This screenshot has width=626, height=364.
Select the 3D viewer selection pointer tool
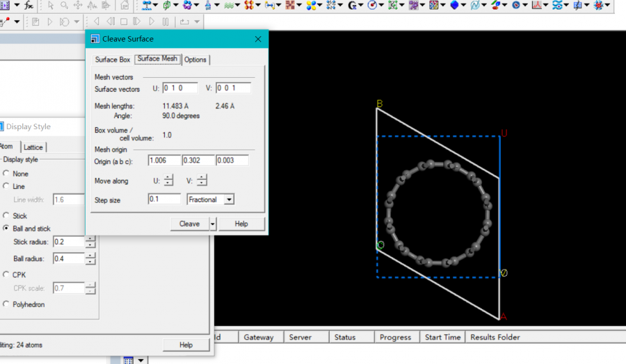pyautogui.click(x=51, y=5)
